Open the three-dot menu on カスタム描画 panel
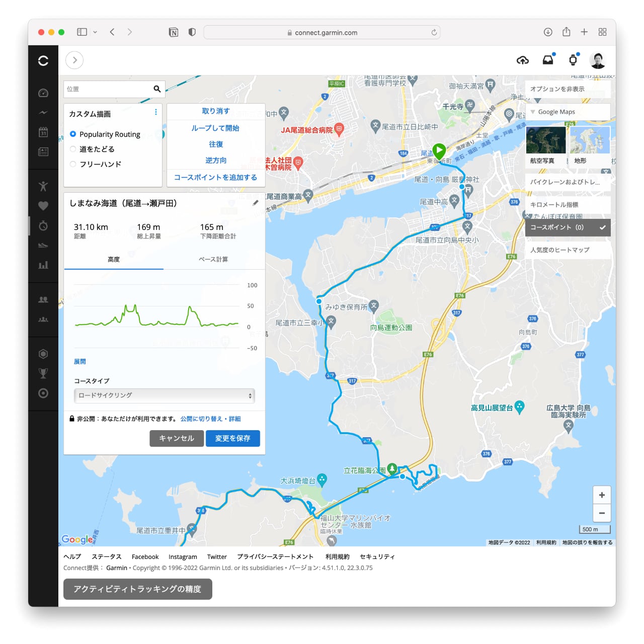Viewport: 644px width, 644px height. coord(155,112)
